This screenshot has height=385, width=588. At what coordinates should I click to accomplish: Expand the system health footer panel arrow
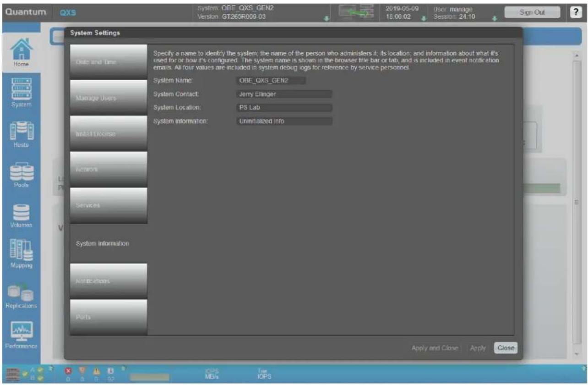click(51, 368)
